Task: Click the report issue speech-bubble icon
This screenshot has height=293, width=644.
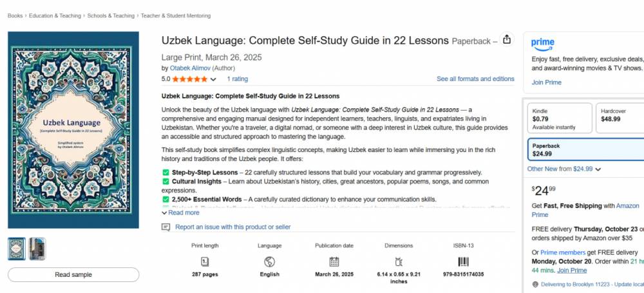Action: [166, 227]
